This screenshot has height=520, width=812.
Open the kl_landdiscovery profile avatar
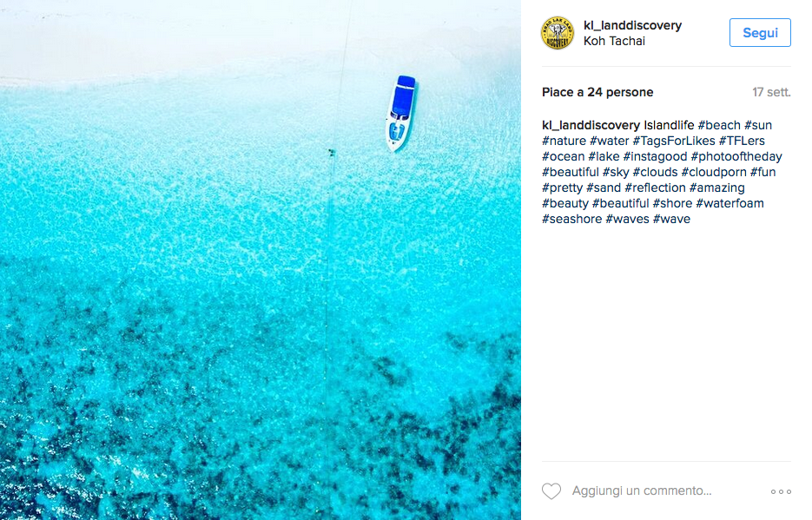(558, 33)
